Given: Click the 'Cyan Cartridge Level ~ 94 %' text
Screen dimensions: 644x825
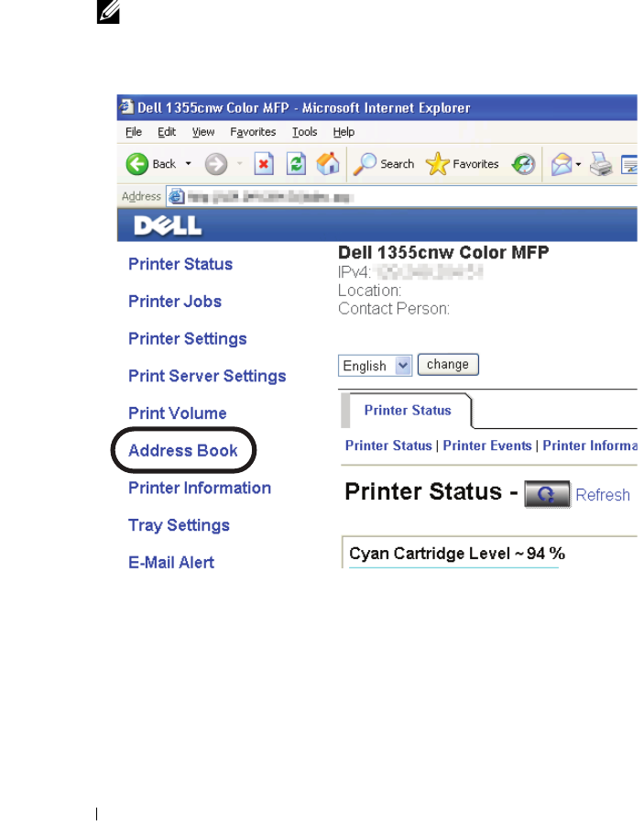Looking at the screenshot, I should 457,554.
